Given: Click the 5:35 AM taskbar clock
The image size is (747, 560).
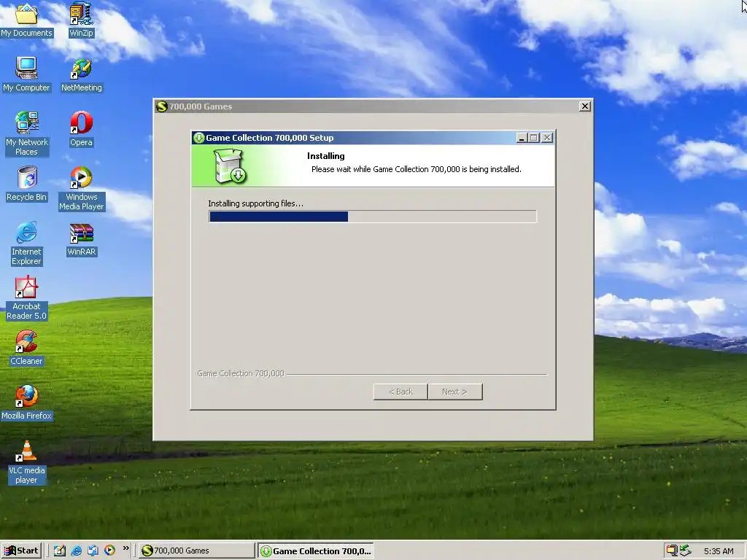Looking at the screenshot, I should point(719,551).
